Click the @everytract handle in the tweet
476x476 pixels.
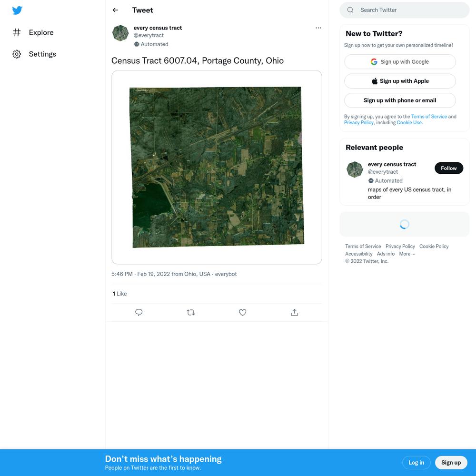(149, 35)
